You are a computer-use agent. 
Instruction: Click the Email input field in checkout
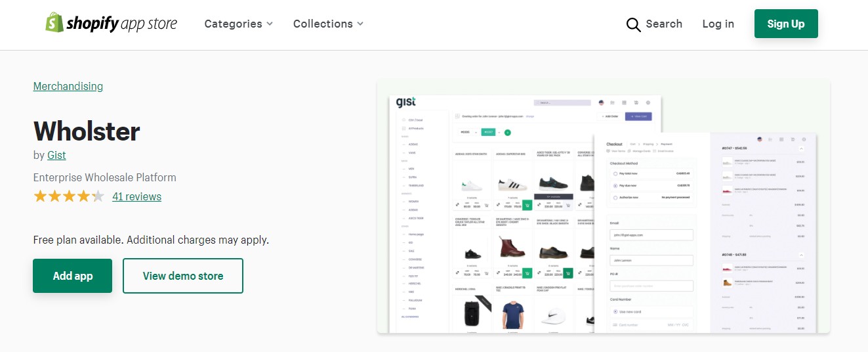click(651, 234)
